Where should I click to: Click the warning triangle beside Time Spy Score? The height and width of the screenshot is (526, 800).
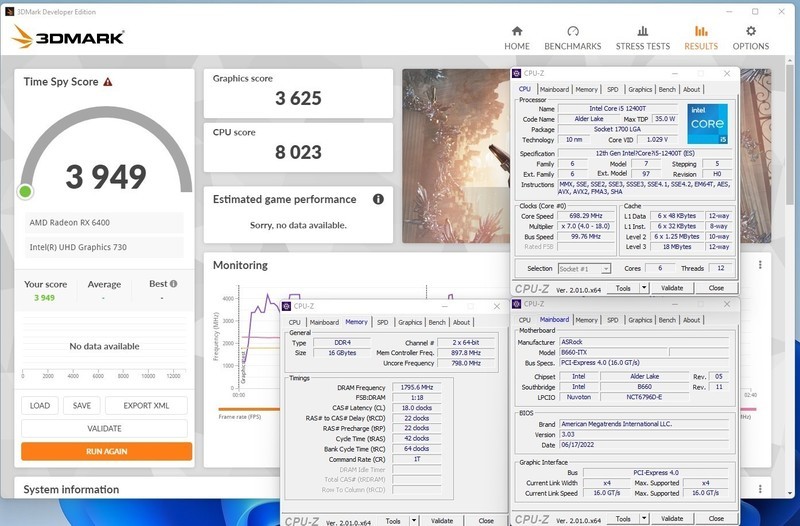pos(108,82)
